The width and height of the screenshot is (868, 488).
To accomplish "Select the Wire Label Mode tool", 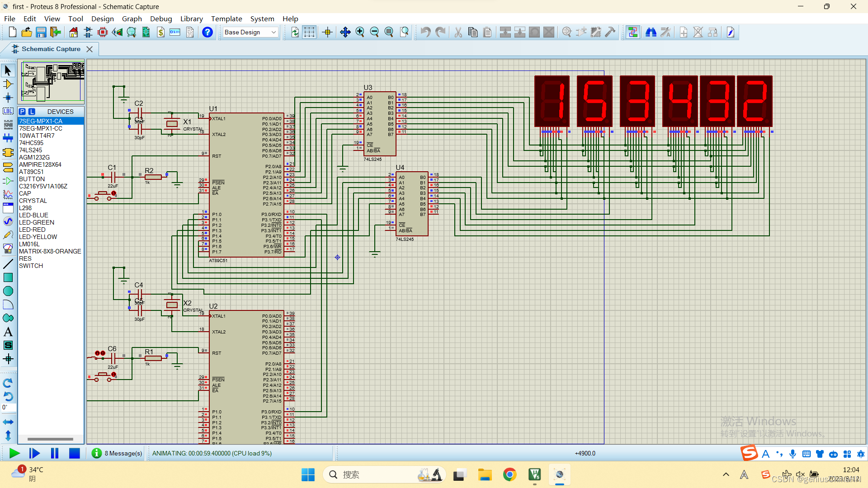I will point(8,111).
